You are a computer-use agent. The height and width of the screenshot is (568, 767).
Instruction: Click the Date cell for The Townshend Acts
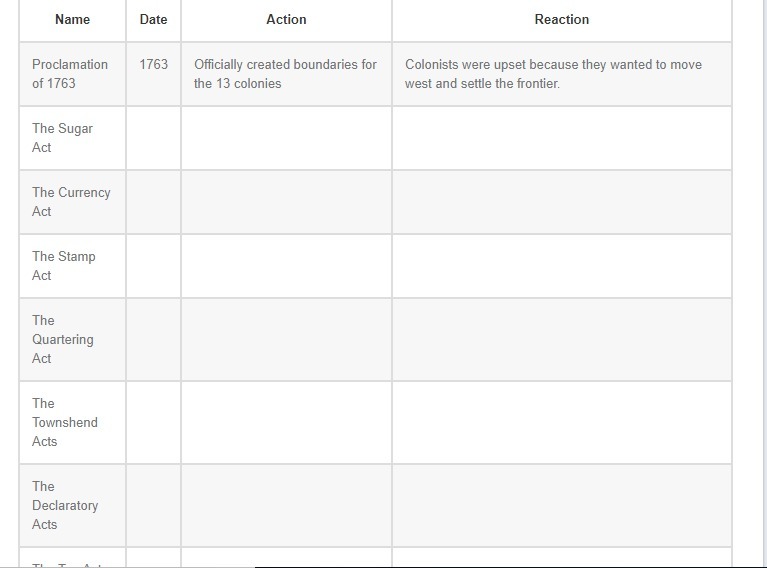pos(153,422)
